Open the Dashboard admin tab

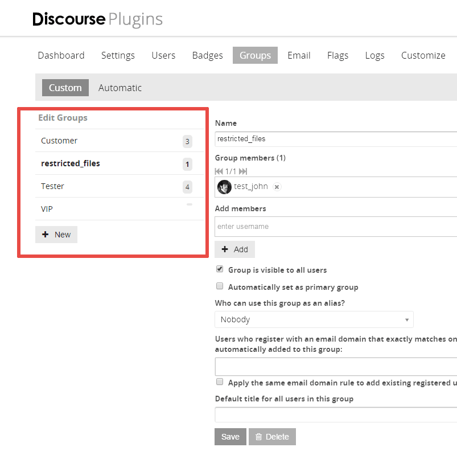(x=61, y=55)
